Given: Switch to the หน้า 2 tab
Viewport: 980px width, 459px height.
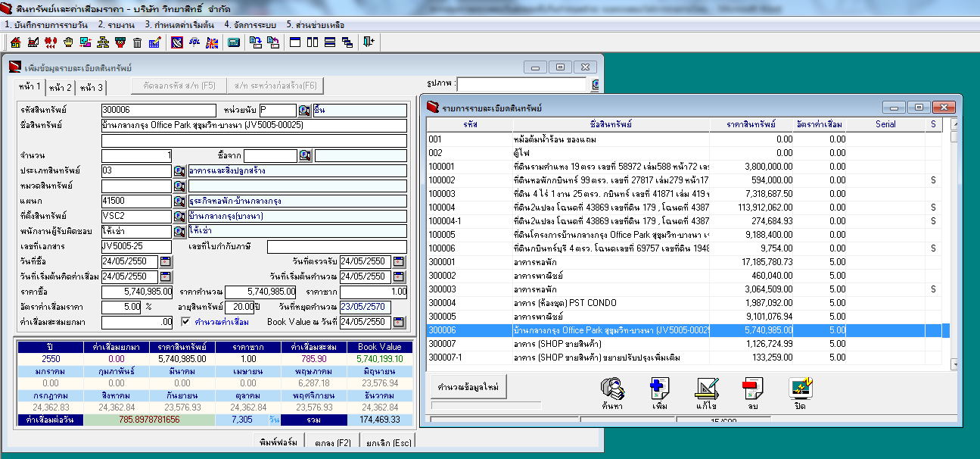Looking at the screenshot, I should (x=61, y=88).
